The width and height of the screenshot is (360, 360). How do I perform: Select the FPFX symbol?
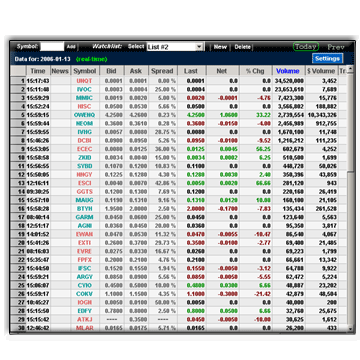pyautogui.click(x=84, y=260)
